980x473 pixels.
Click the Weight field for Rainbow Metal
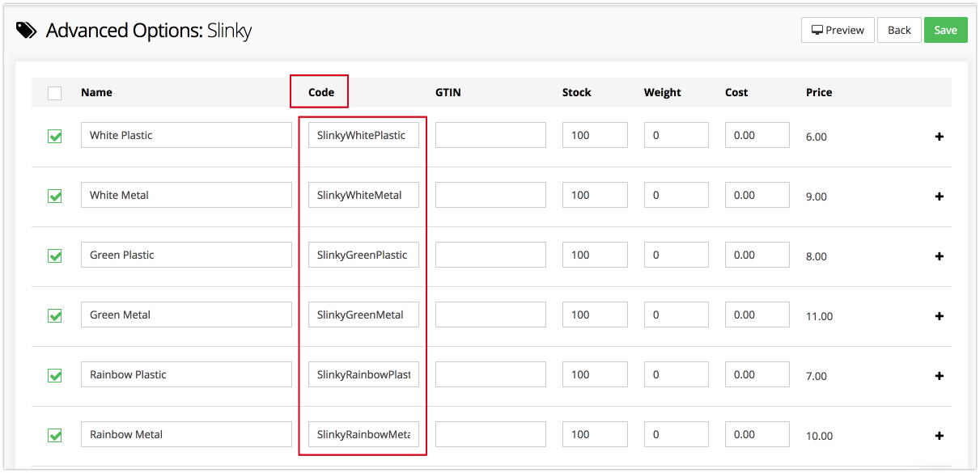click(x=676, y=434)
